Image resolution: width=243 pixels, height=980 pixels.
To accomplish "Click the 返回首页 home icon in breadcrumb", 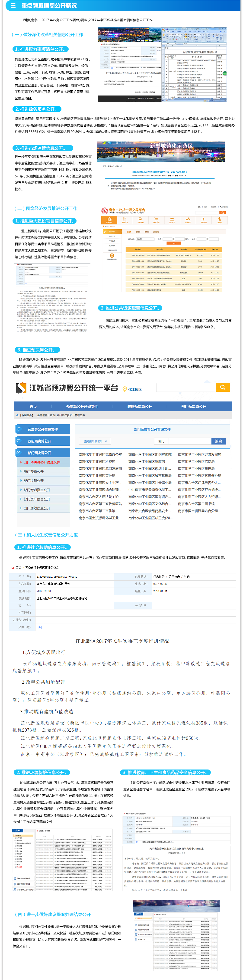I will (17, 415).
